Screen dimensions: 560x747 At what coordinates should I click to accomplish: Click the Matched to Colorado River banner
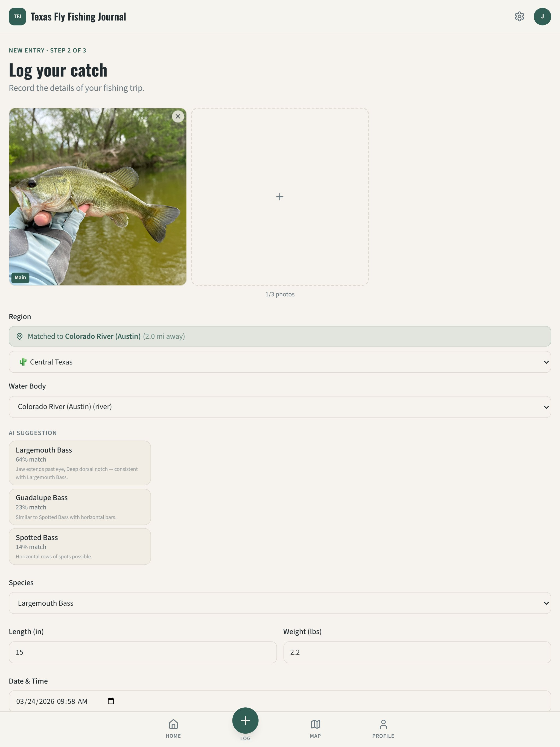point(280,336)
